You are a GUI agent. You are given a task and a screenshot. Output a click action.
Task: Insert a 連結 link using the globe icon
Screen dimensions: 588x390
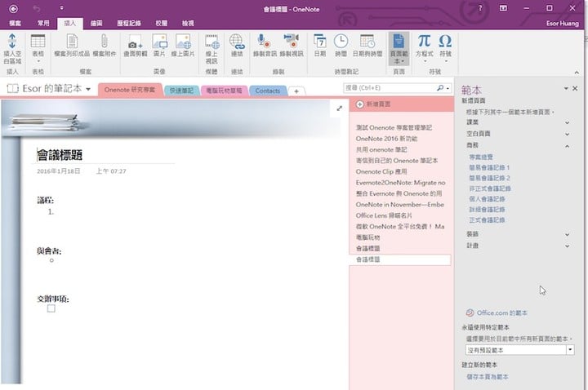pyautogui.click(x=237, y=42)
